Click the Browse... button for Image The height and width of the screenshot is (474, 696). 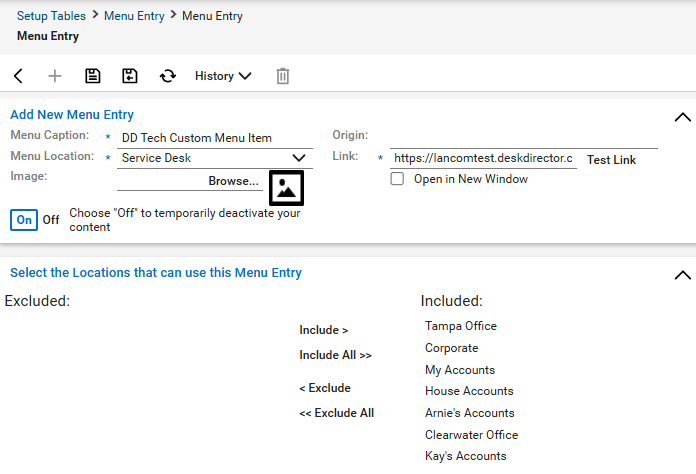coord(233,181)
